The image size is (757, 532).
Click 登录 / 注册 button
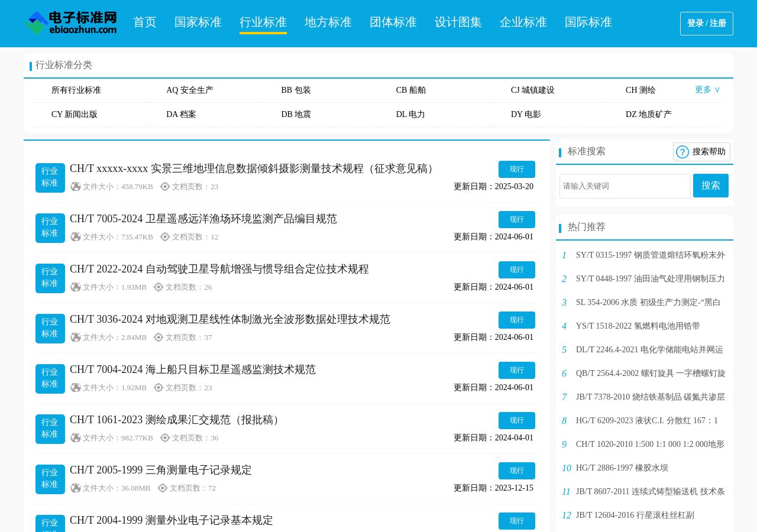click(707, 24)
